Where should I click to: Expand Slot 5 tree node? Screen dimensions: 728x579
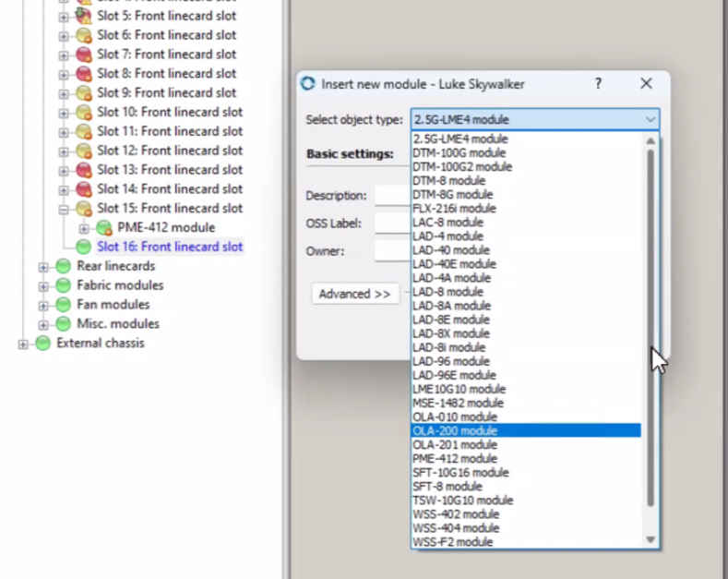tap(63, 17)
